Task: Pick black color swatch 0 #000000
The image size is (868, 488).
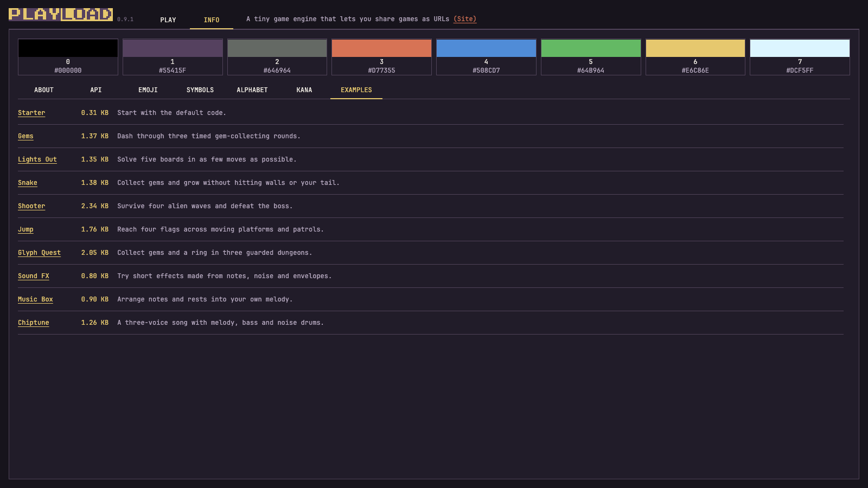Action: (68, 57)
